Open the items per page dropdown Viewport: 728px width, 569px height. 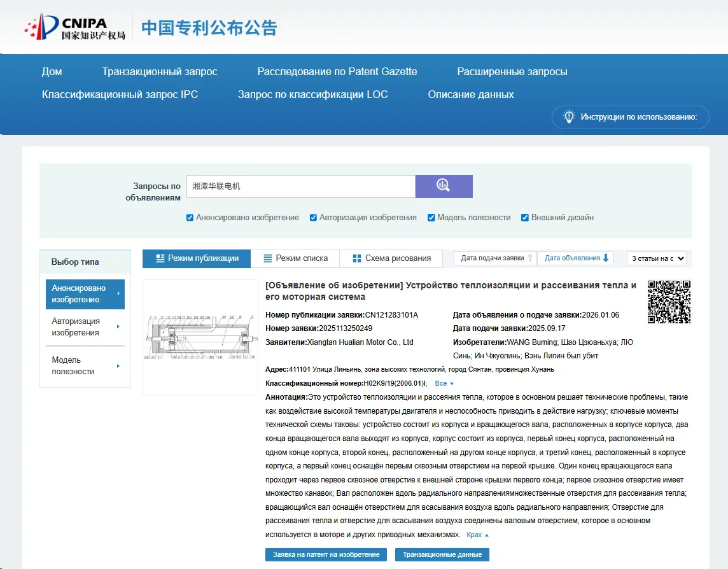[657, 258]
